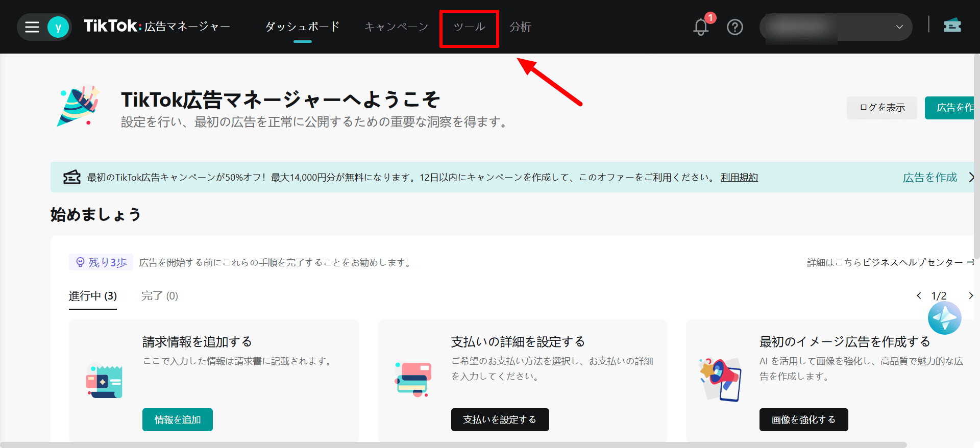The width and height of the screenshot is (980, 448).
Task: Open the キャンペーン menu
Action: 396,27
